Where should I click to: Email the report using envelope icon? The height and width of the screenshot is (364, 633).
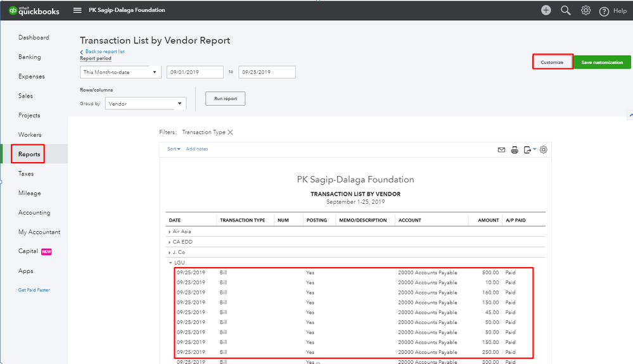[x=501, y=150]
